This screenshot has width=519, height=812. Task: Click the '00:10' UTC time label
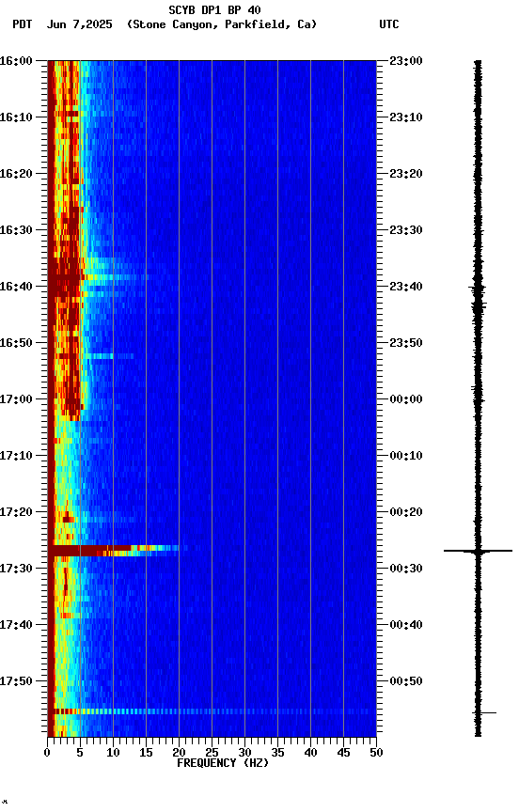coord(406,456)
